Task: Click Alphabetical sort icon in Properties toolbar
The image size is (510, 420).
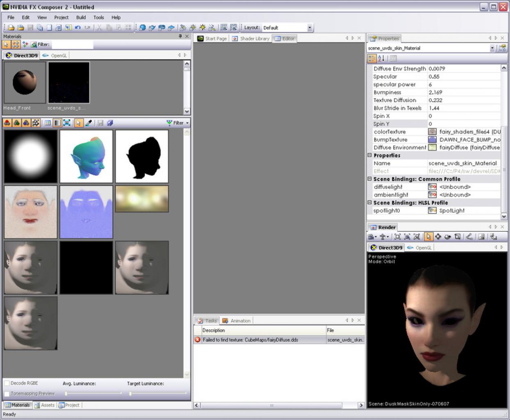Action: 381,58
